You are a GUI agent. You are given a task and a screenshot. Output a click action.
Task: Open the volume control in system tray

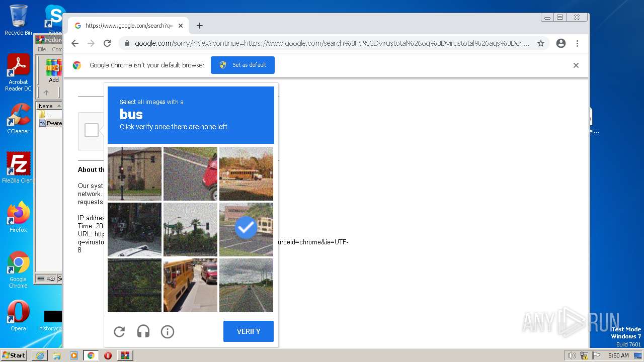572,355
